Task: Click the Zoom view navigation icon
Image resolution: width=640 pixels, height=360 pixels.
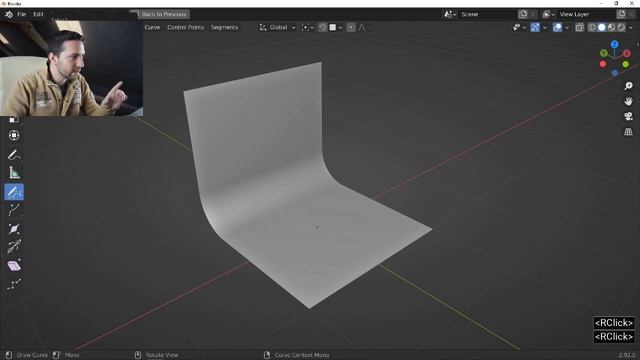Action: tap(628, 86)
